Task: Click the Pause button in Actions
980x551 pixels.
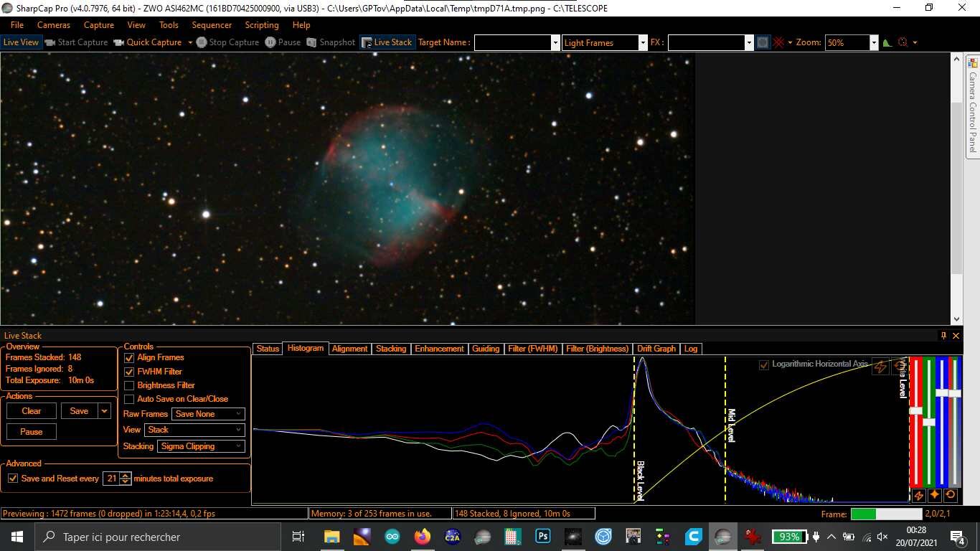Action: pyautogui.click(x=32, y=432)
